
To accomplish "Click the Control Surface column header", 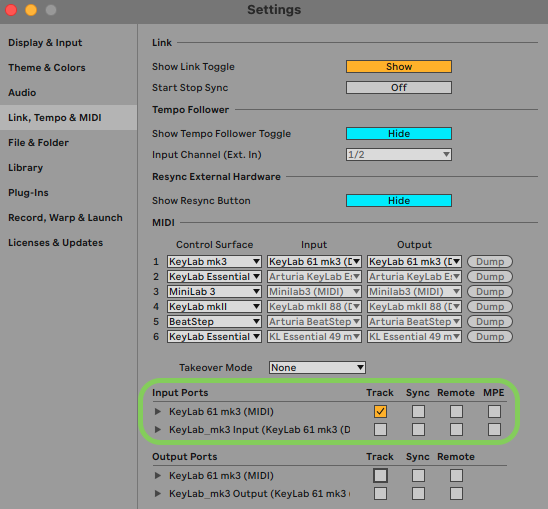I will pyautogui.click(x=214, y=245).
